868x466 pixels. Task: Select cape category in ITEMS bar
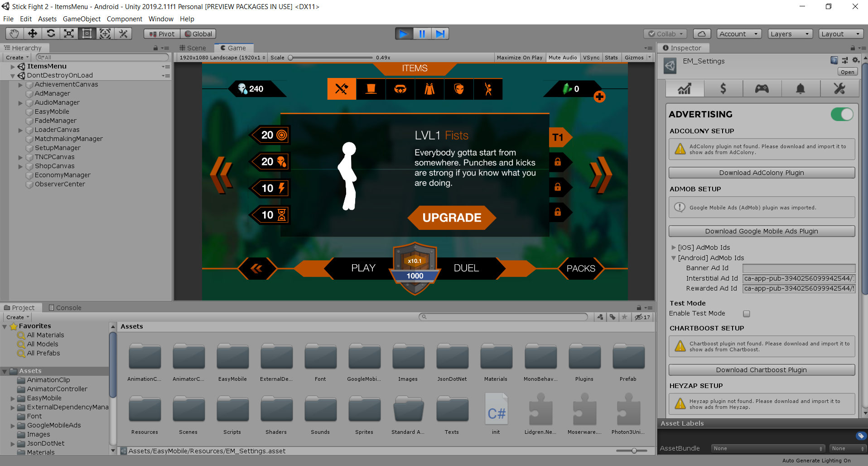[x=429, y=89]
